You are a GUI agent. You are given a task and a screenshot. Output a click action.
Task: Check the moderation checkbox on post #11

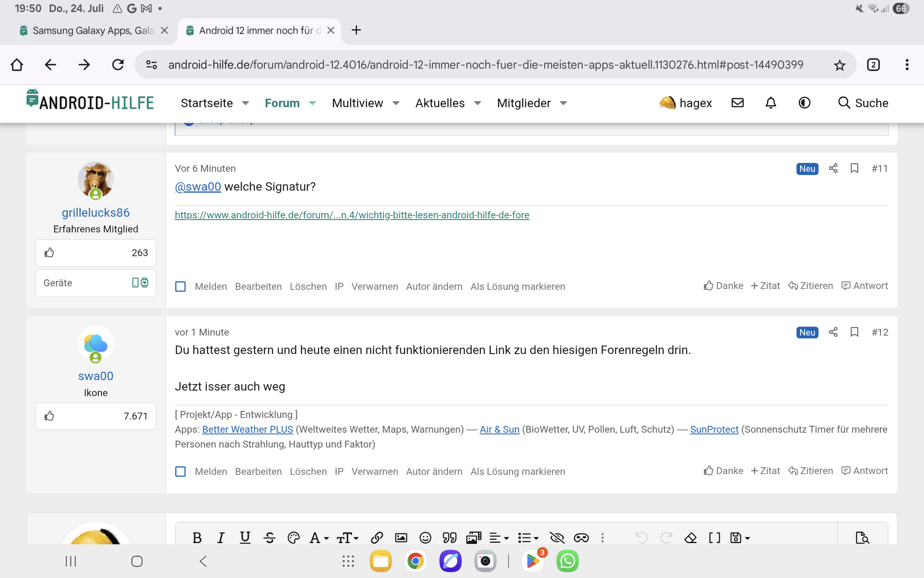[x=180, y=287]
